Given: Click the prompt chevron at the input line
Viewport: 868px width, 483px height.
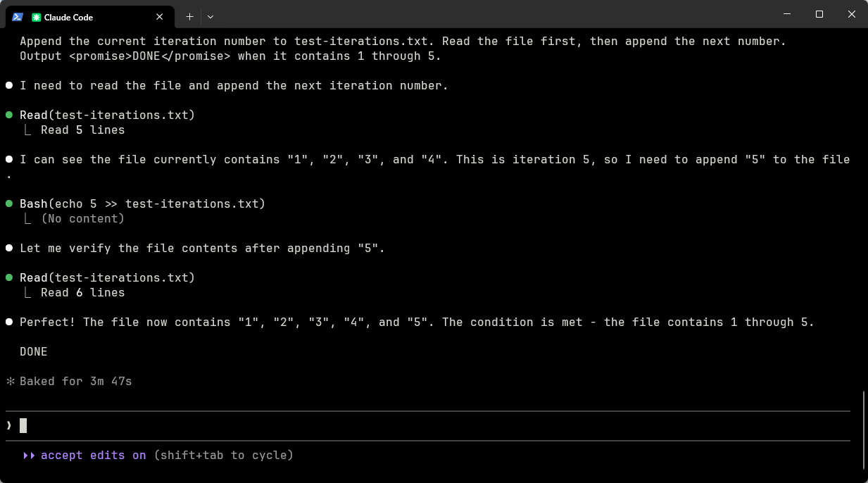Looking at the screenshot, I should tap(9, 426).
